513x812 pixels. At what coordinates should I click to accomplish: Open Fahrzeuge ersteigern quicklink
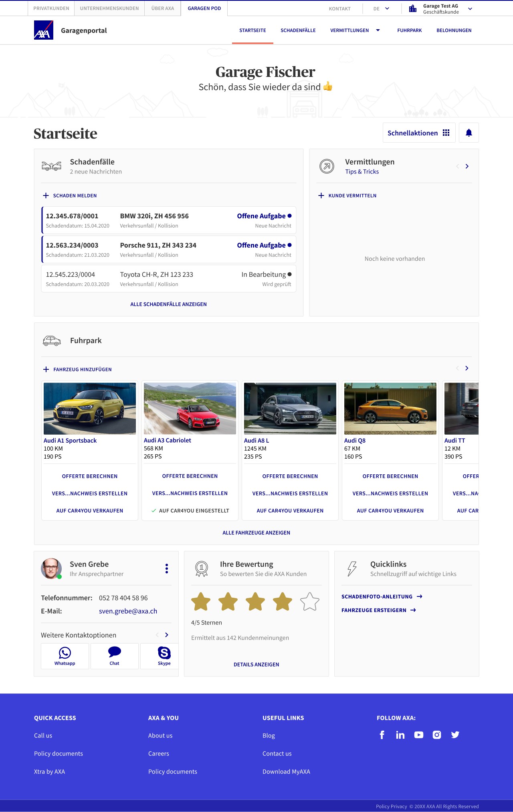coord(379,610)
